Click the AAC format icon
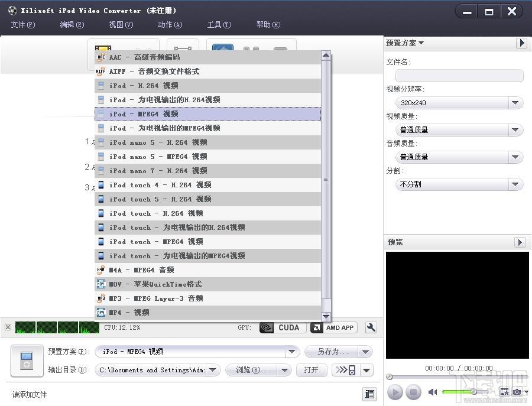 (100, 57)
